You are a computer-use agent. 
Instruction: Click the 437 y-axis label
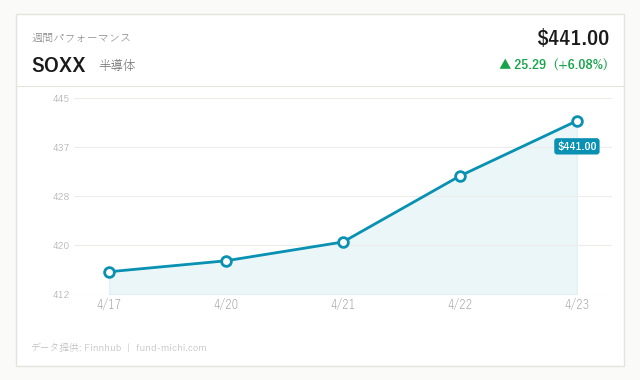pyautogui.click(x=61, y=147)
